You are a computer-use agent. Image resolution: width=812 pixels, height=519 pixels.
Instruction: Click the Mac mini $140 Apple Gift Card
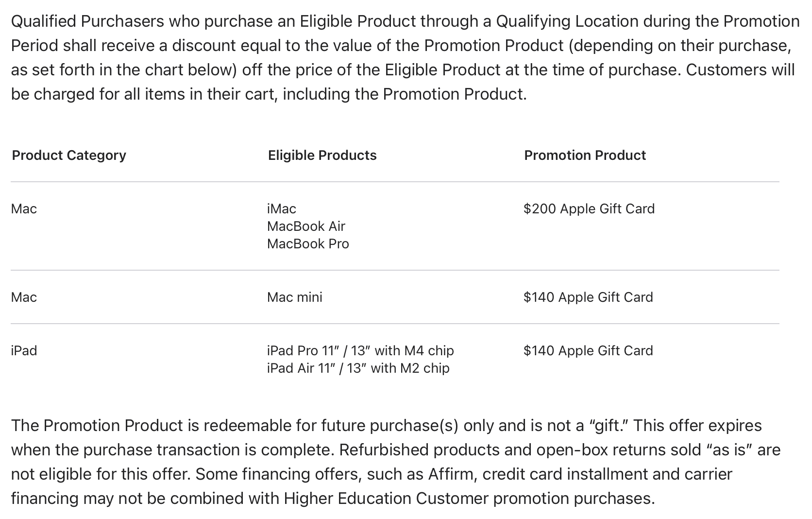coord(588,297)
